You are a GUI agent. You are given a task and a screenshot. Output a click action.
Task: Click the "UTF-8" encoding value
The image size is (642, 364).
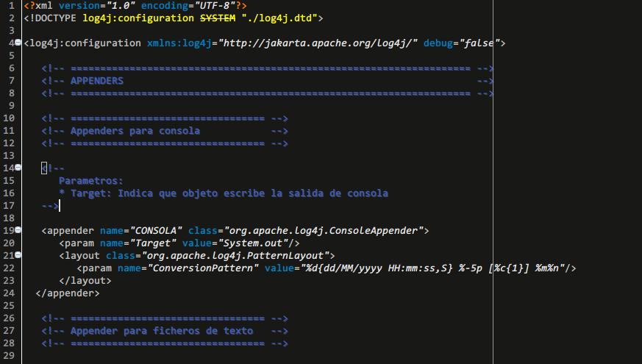tap(215, 6)
